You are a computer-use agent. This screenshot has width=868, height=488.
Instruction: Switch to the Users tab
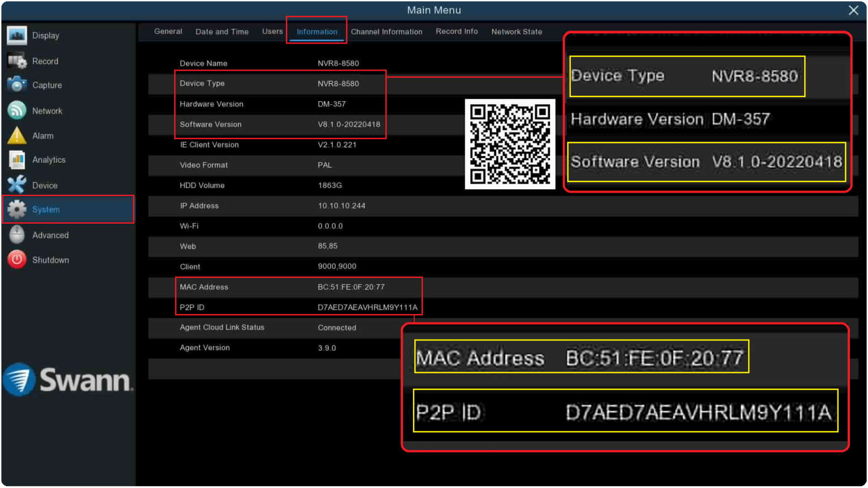tap(272, 32)
